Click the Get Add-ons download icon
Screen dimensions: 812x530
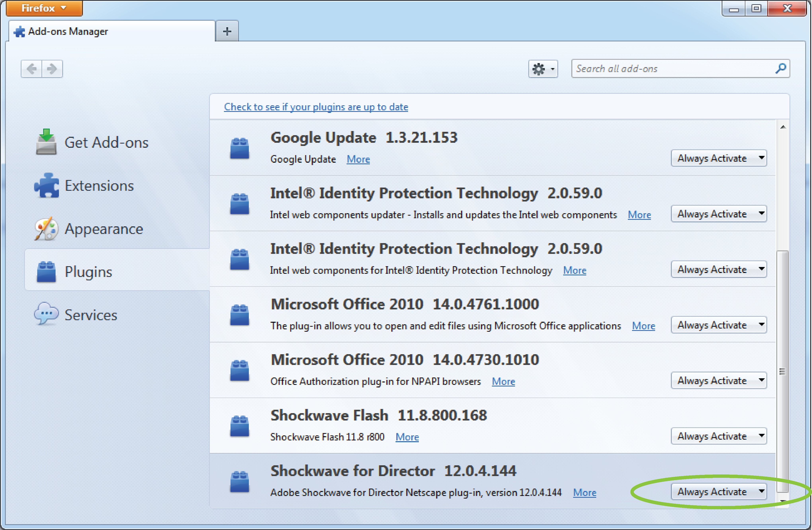click(x=46, y=142)
